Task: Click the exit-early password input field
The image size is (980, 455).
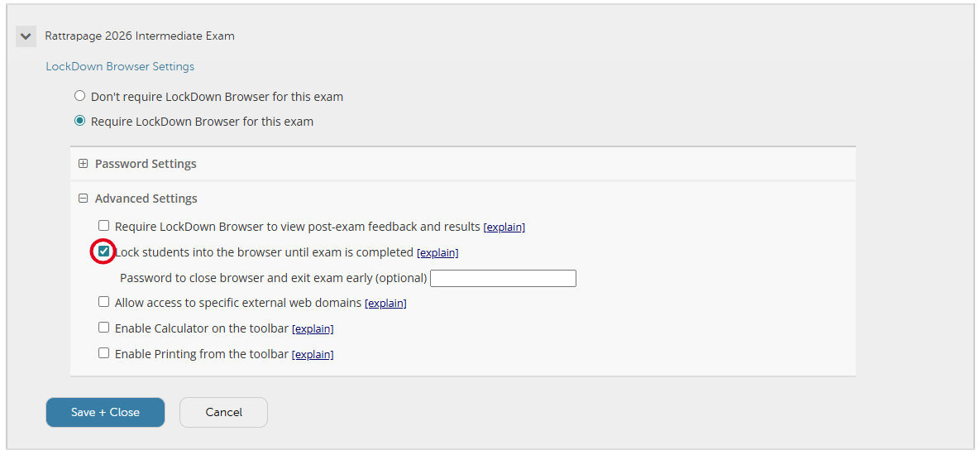Action: coord(503,278)
